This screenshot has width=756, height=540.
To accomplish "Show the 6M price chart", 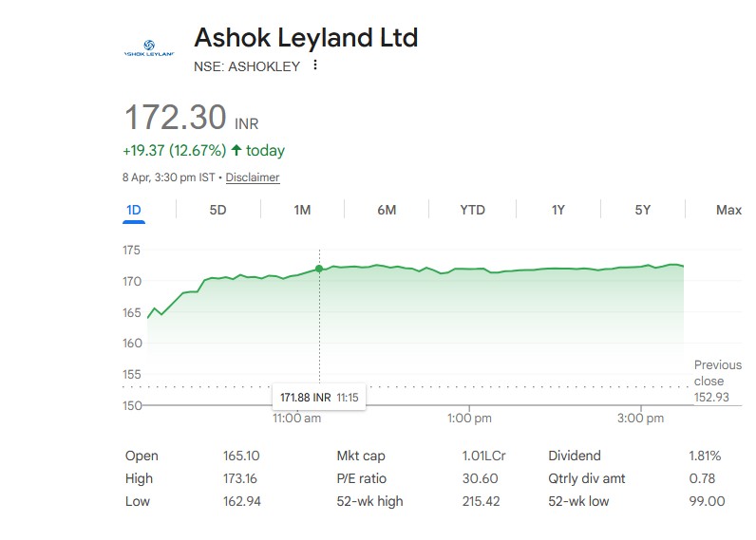I will coord(387,210).
